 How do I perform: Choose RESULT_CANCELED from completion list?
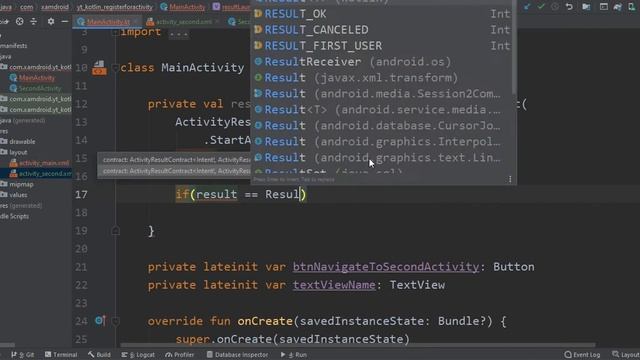[x=382, y=30]
